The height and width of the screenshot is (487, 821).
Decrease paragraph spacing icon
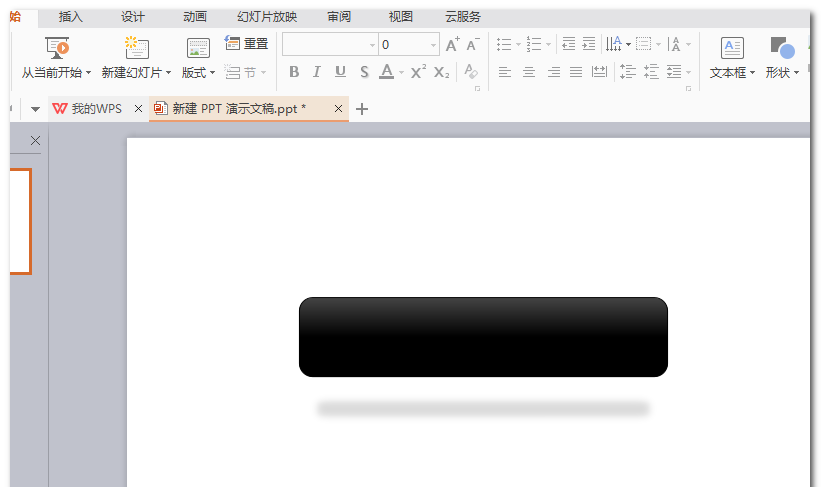(x=651, y=71)
